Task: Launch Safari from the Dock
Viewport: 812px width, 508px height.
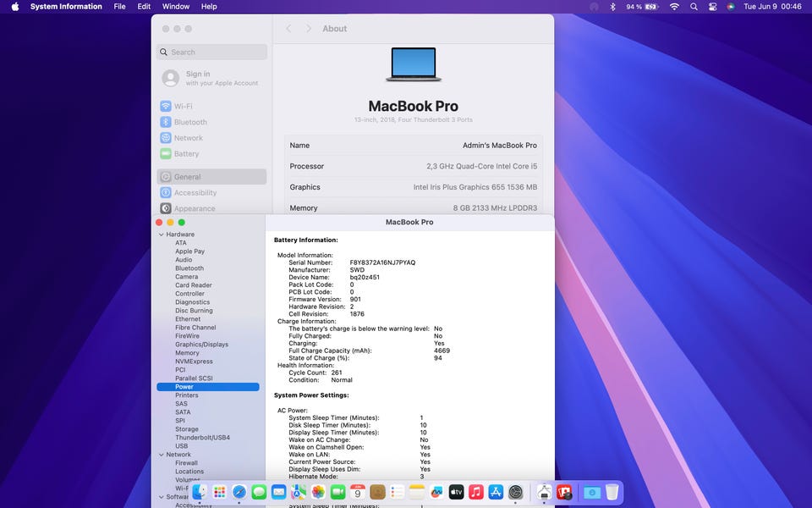Action: click(x=239, y=492)
